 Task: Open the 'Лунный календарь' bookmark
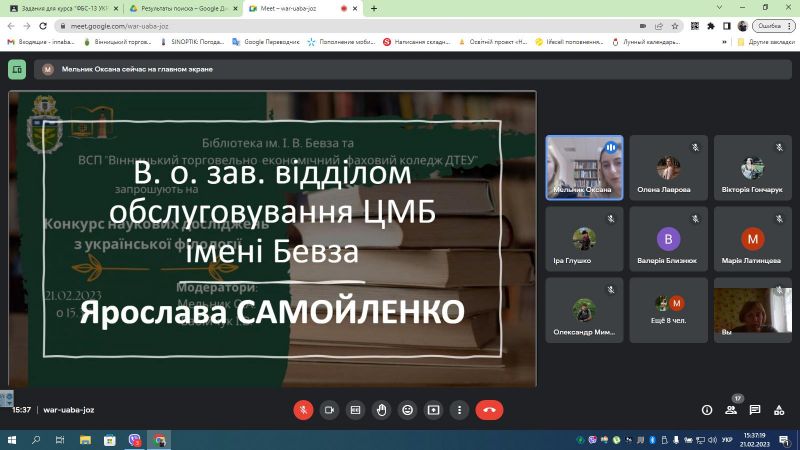[x=646, y=42]
